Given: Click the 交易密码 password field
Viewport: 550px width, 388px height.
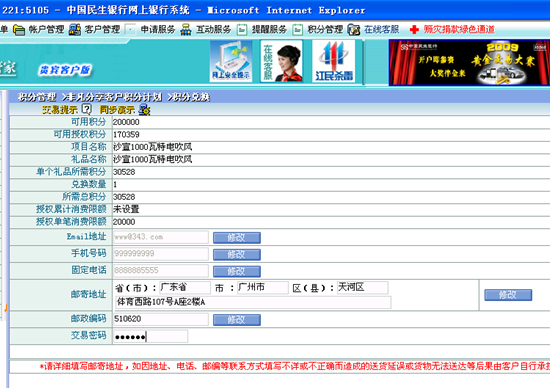Looking at the screenshot, I should pos(150,336).
